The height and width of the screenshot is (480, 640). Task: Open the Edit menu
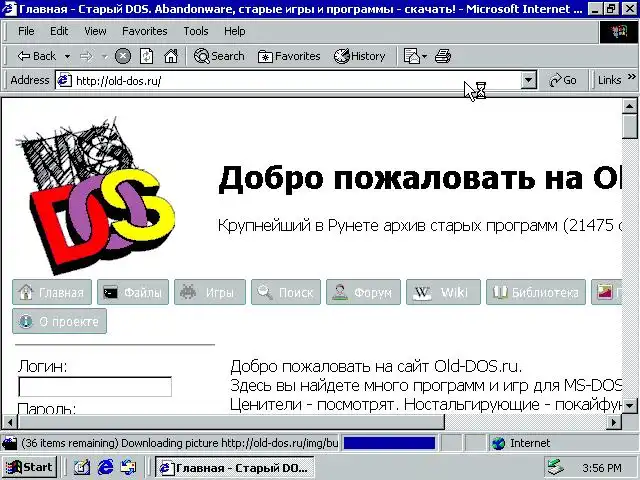click(59, 31)
